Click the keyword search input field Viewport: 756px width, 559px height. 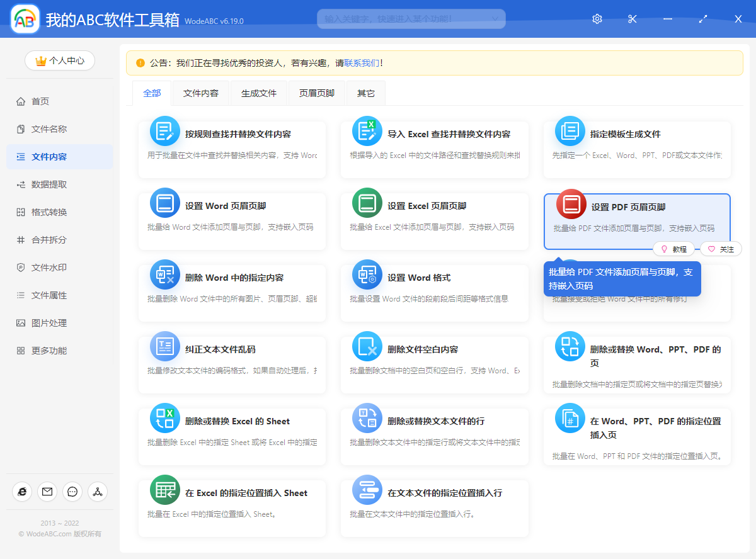tap(403, 19)
